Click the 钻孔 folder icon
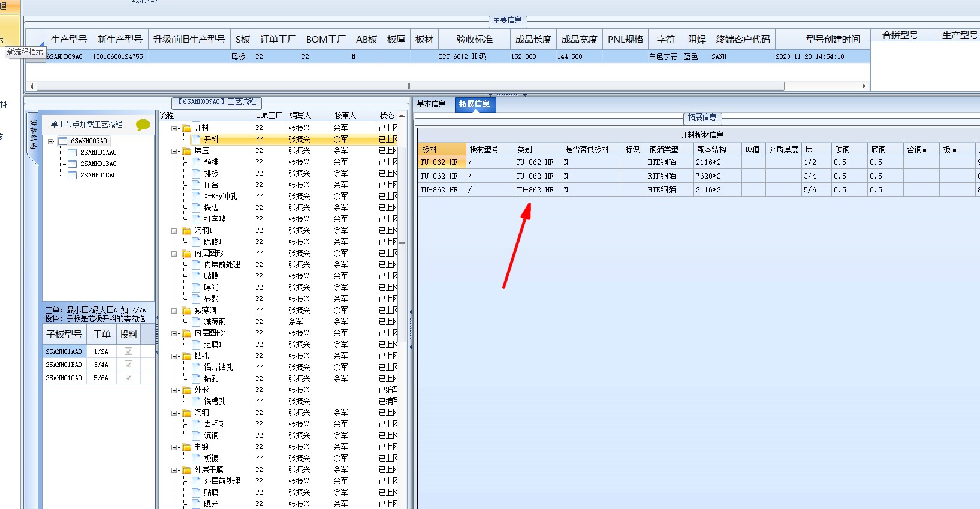The width and height of the screenshot is (980, 509). point(186,356)
